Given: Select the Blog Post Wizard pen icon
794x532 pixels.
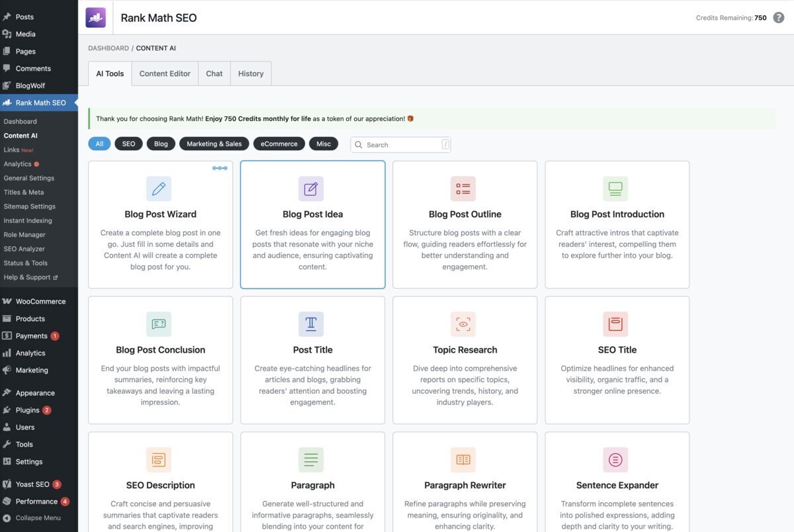Looking at the screenshot, I should coord(159,189).
